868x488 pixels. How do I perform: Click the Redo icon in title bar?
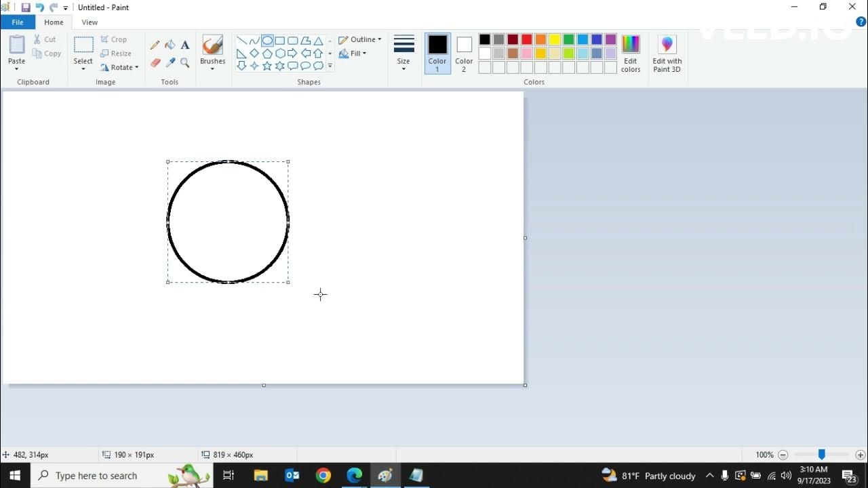pyautogui.click(x=54, y=7)
